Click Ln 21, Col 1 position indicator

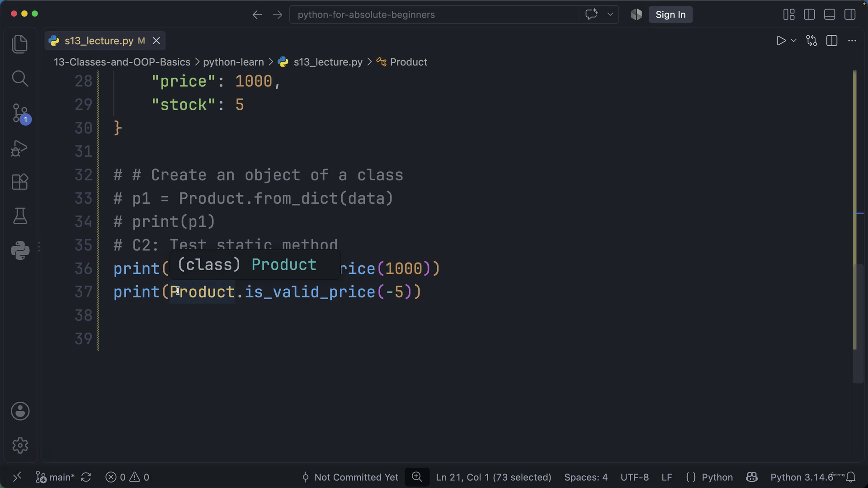coord(494,477)
